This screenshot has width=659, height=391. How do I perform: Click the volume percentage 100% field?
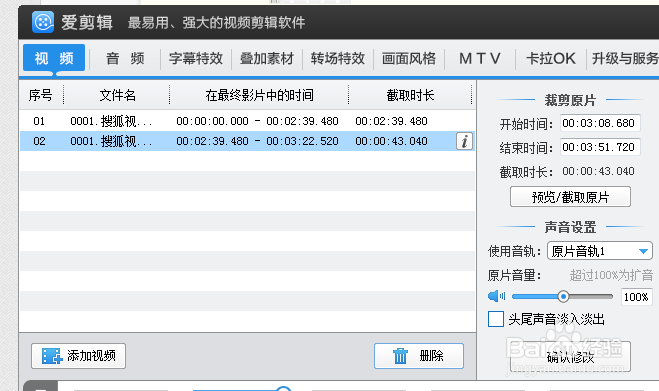(636, 297)
